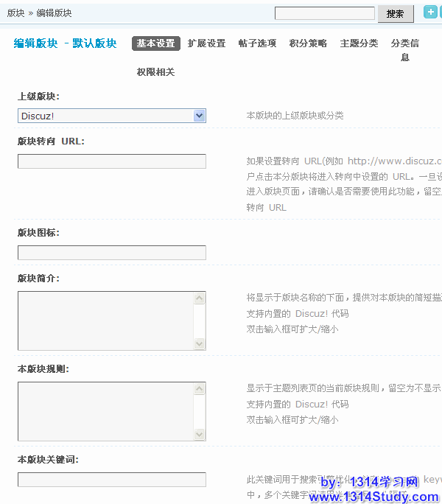Viewport: 442px width, 504px height.
Task: Click inside the 本版块规则 text area
Action: [105, 411]
